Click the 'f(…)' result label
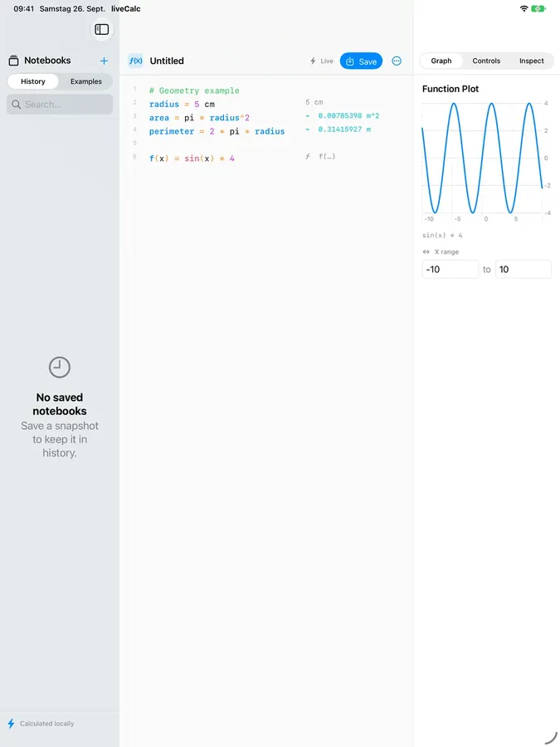Image resolution: width=560 pixels, height=747 pixels. [327, 156]
